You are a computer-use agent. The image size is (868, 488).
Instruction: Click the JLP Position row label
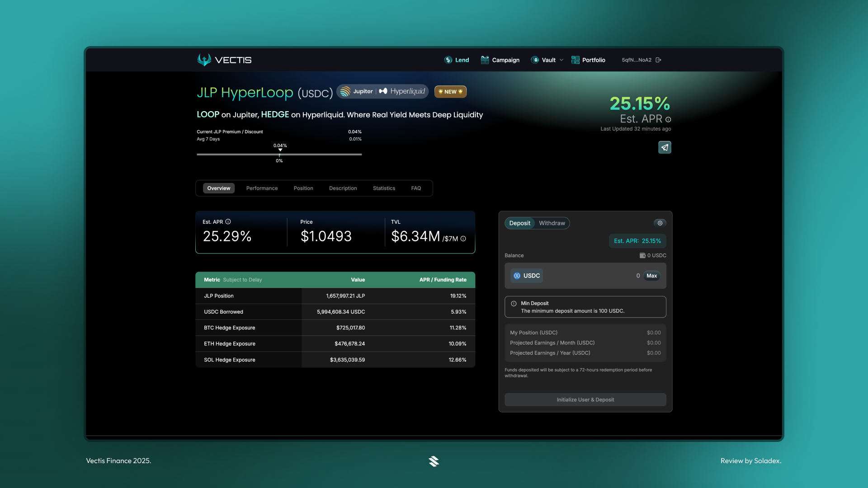coord(219,296)
